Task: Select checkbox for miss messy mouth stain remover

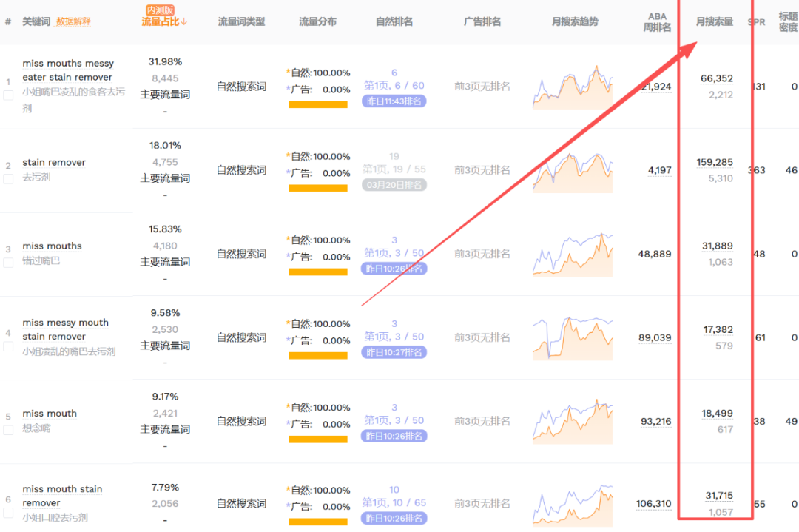Action: point(8,346)
